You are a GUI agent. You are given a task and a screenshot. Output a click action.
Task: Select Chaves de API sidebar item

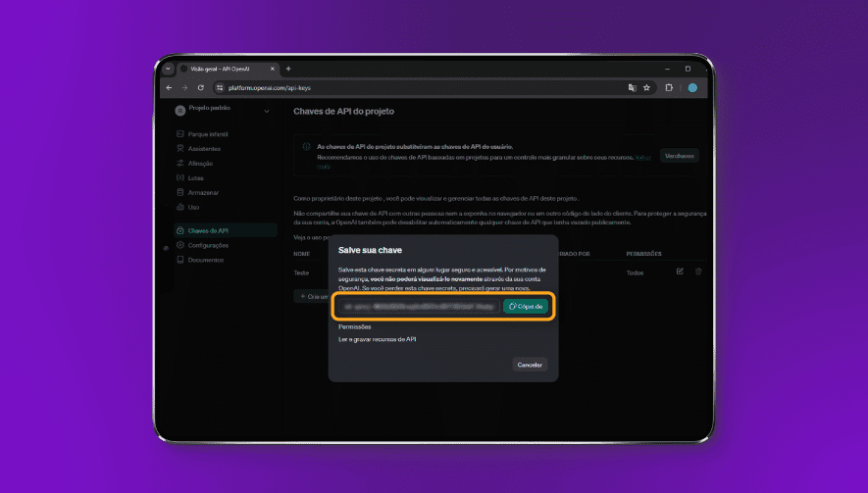tap(226, 230)
